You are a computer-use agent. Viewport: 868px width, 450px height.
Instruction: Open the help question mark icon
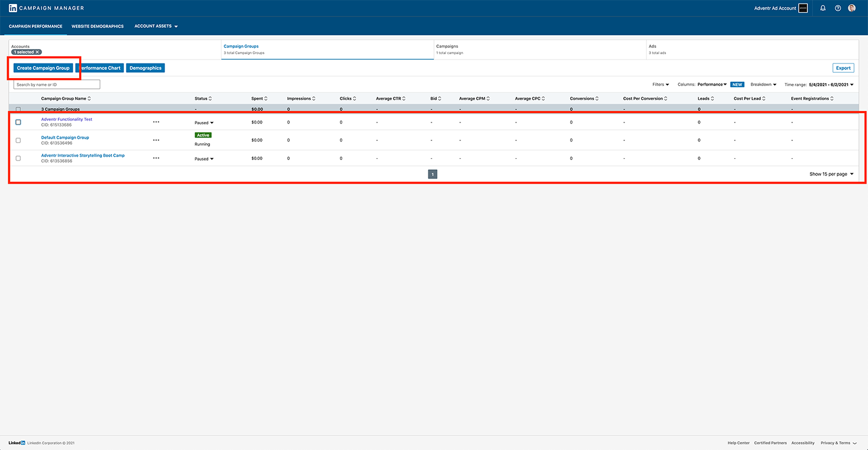[838, 8]
